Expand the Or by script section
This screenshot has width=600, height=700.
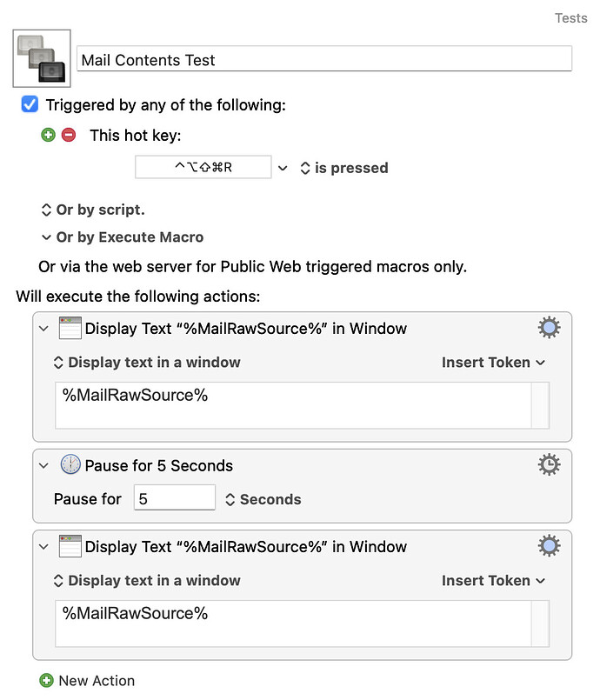[x=43, y=210]
